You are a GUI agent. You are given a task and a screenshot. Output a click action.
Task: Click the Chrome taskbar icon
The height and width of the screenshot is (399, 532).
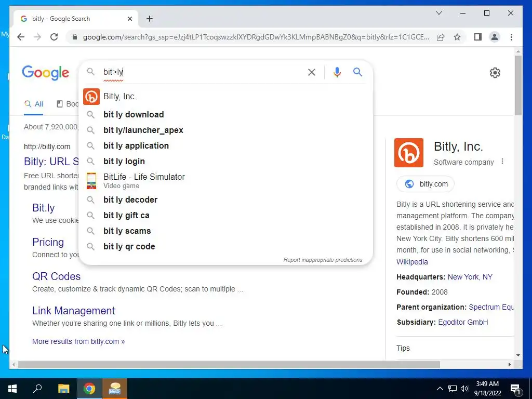pos(89,389)
